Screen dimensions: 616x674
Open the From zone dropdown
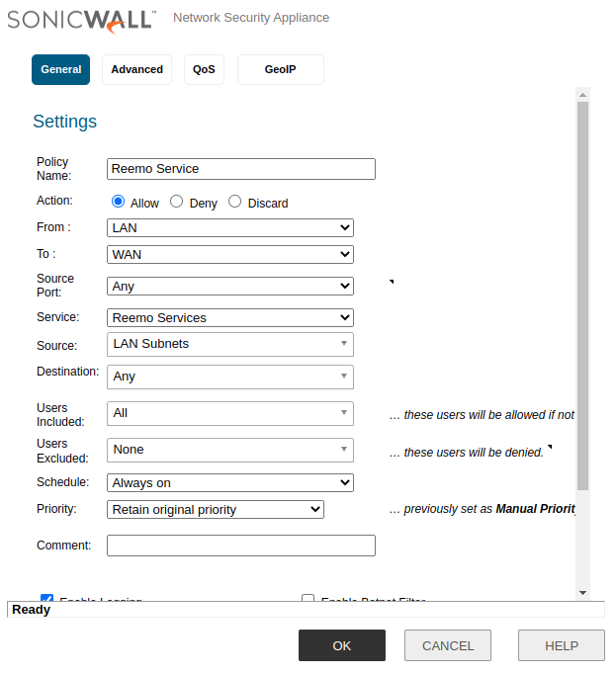point(229,227)
